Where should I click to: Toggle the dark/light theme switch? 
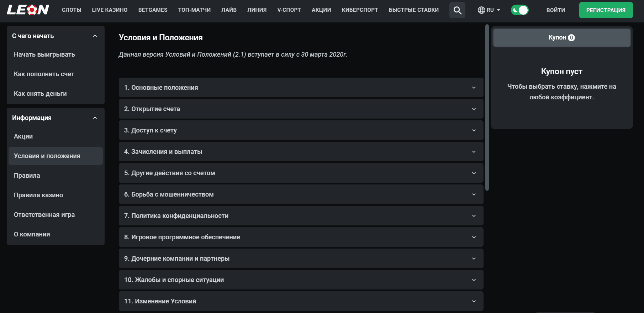tap(519, 10)
